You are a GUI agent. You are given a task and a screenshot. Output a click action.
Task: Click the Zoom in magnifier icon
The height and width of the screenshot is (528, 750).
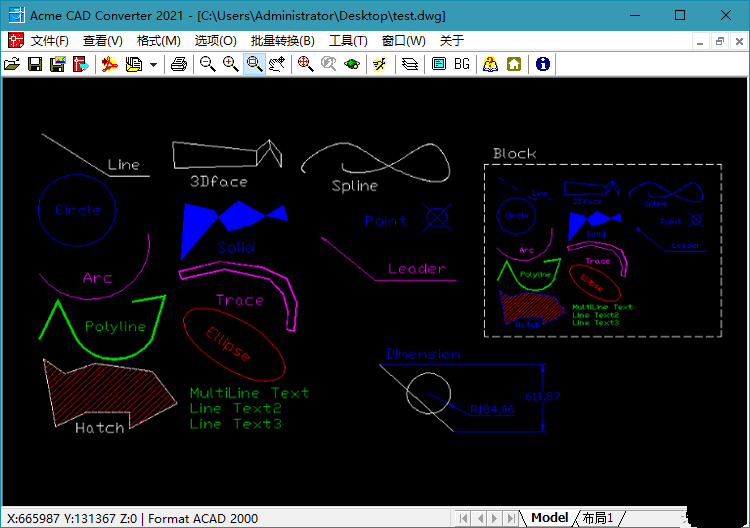pyautogui.click(x=231, y=64)
